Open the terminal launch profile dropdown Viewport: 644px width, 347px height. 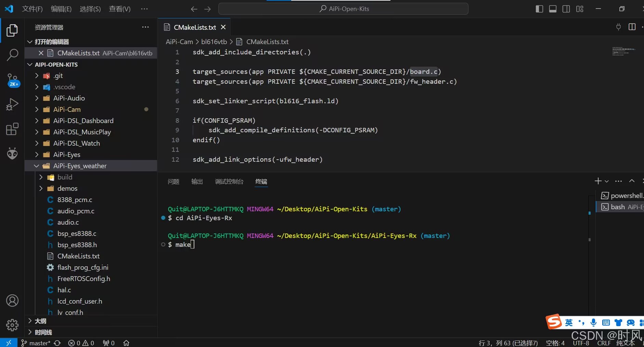coord(607,182)
